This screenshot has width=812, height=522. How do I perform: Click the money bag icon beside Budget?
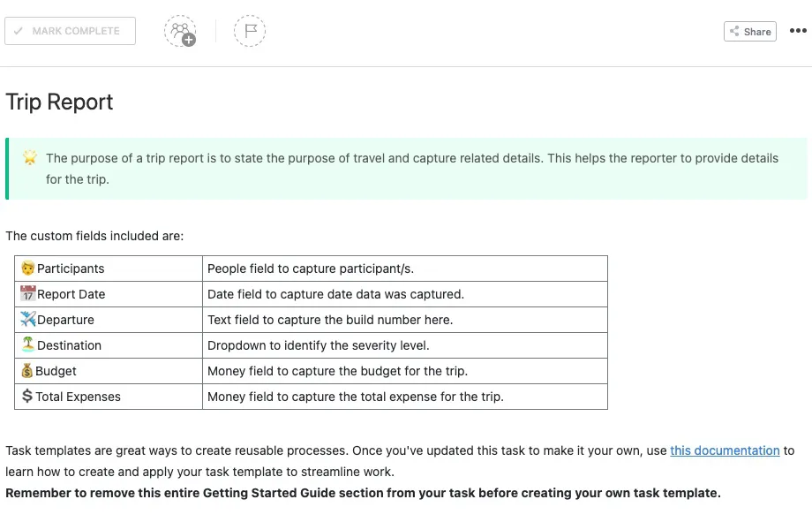coord(27,371)
